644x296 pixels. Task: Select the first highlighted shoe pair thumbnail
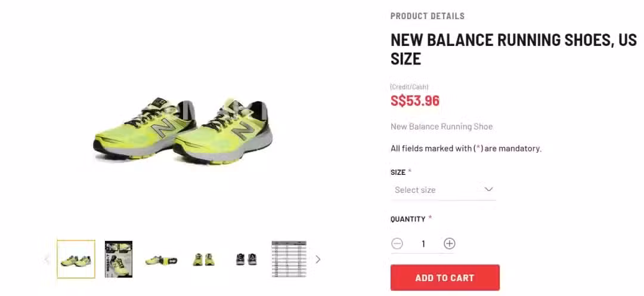click(76, 259)
